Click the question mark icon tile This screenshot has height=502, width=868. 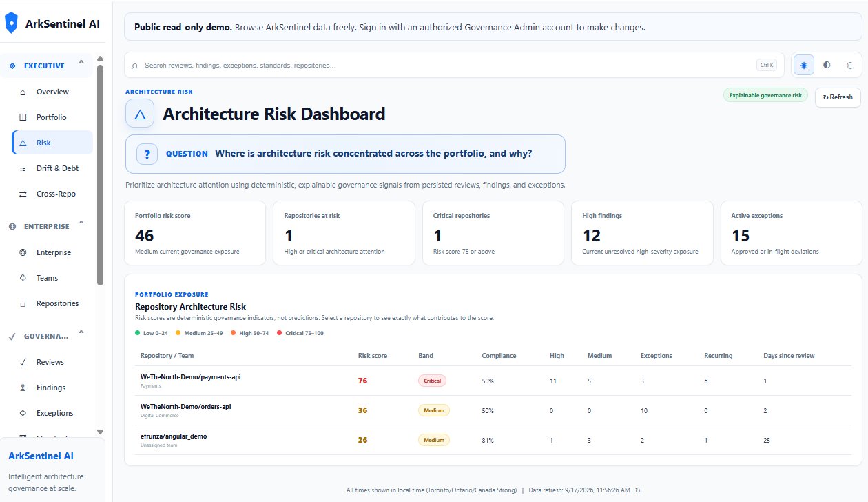click(x=147, y=154)
